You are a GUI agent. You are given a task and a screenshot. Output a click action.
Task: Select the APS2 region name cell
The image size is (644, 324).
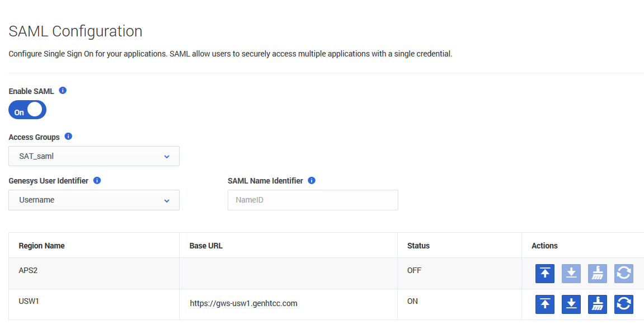click(x=28, y=270)
